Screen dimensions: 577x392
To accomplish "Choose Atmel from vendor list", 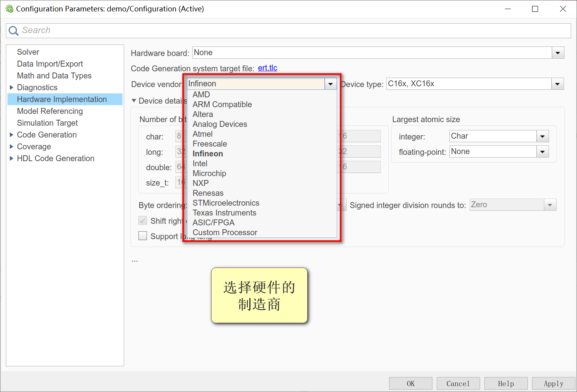I will pyautogui.click(x=202, y=134).
